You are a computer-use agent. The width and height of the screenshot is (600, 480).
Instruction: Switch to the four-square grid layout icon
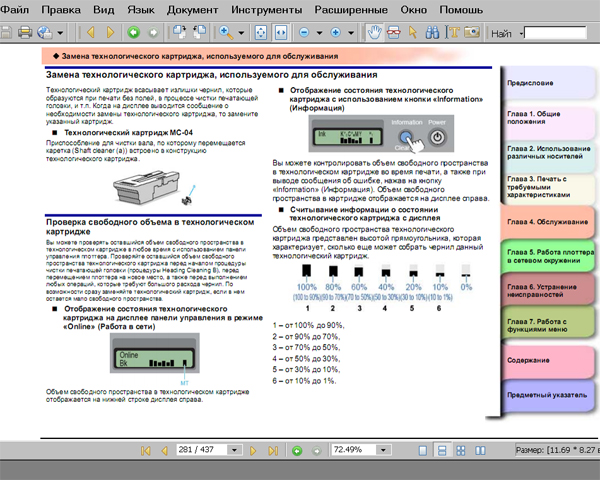tap(461, 451)
